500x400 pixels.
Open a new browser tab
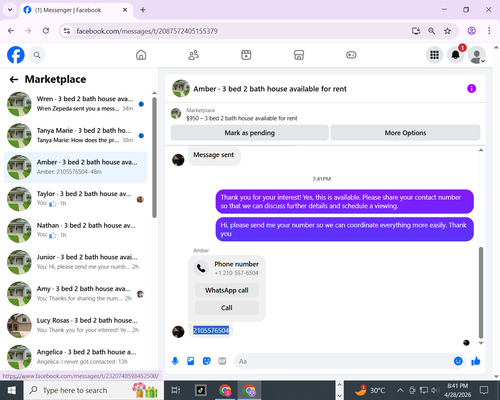(143, 10)
